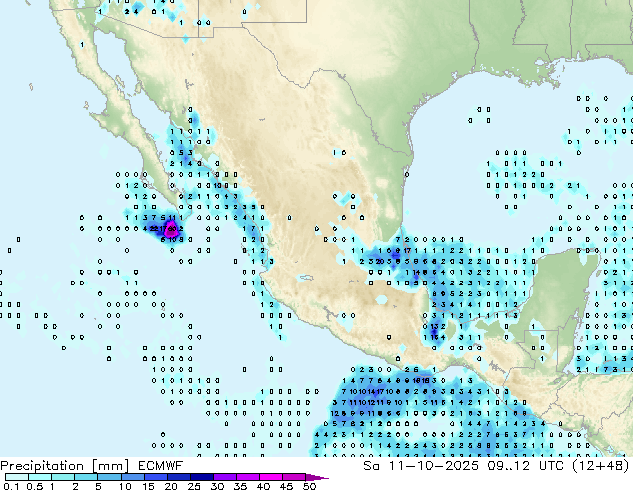Click the legend value '50'
Screen dimensions: 634x490
[x=309, y=486]
